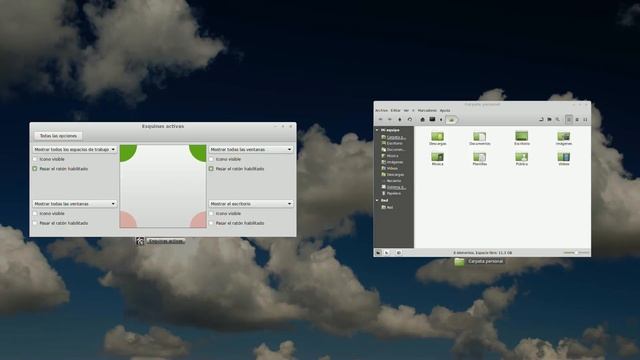Open search with the magnifier toolbar icon
Screen dimensions: 640x360
click(x=558, y=119)
